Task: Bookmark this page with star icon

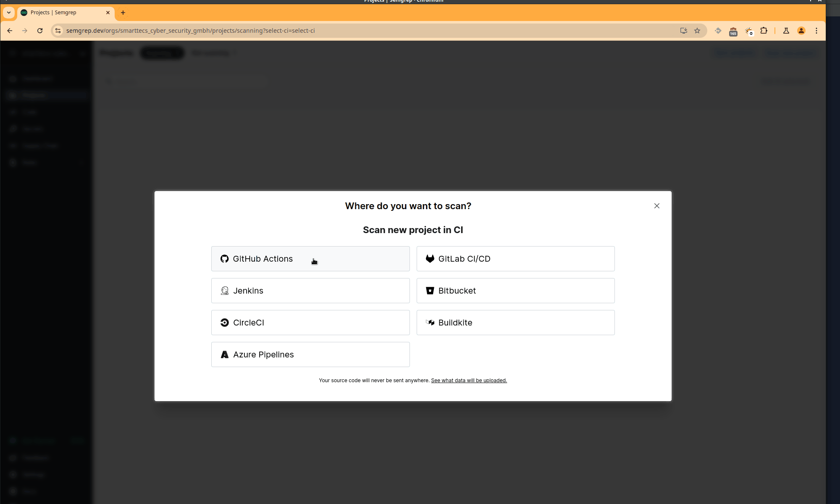Action: click(697, 31)
